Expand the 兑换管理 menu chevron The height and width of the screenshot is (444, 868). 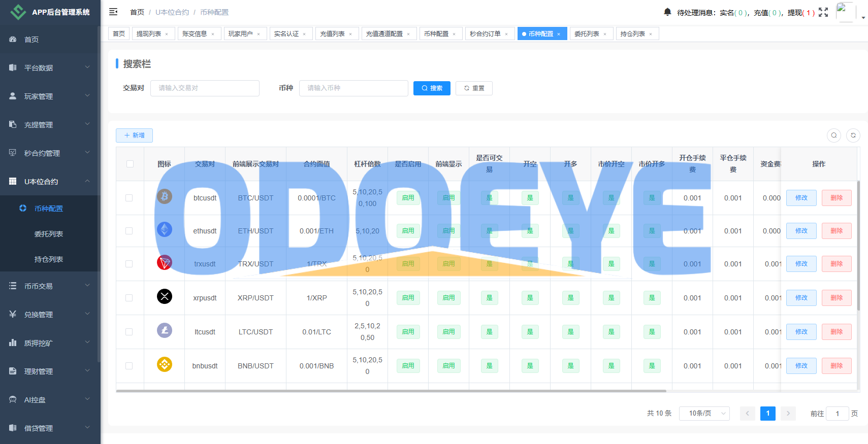point(87,314)
